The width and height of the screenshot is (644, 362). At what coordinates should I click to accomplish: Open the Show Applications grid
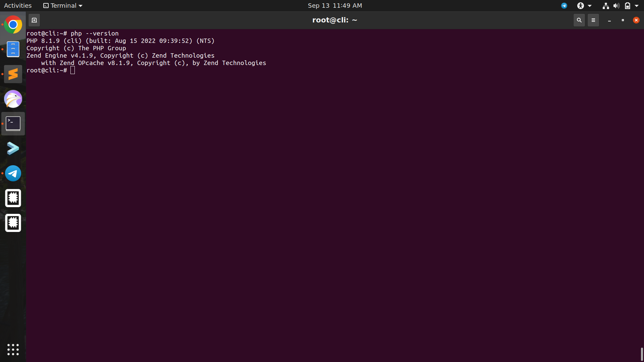(13, 350)
